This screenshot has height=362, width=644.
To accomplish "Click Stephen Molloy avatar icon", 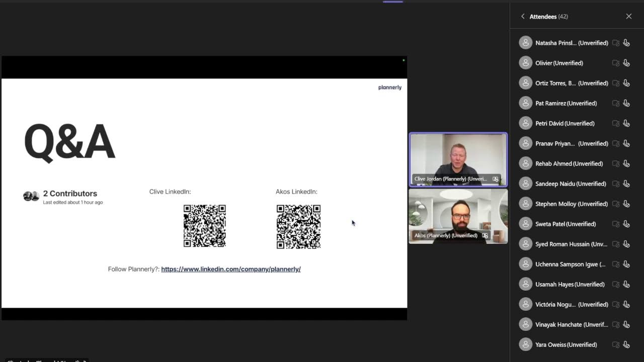I will tap(526, 204).
